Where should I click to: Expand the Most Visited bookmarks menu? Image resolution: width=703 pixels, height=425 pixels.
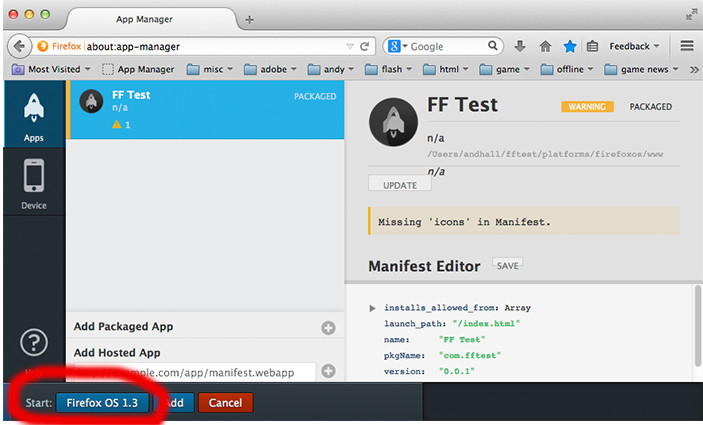(51, 69)
